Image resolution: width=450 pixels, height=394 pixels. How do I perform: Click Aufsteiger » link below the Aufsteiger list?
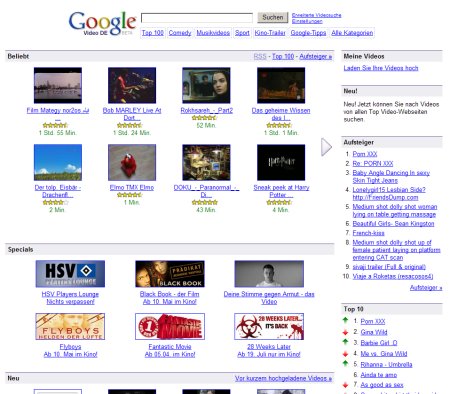point(426,287)
